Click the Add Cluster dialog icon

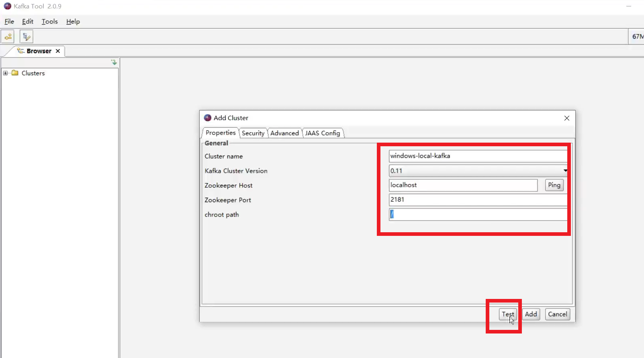click(x=208, y=118)
